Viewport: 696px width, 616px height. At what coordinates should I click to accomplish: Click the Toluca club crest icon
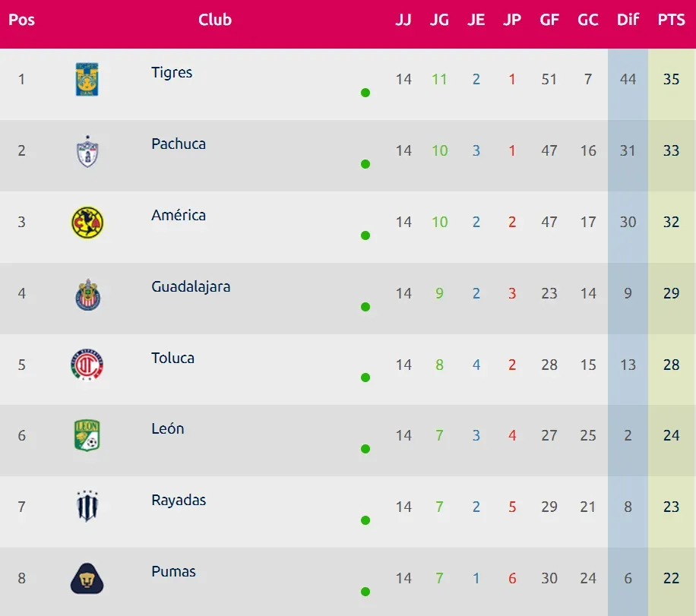click(87, 365)
